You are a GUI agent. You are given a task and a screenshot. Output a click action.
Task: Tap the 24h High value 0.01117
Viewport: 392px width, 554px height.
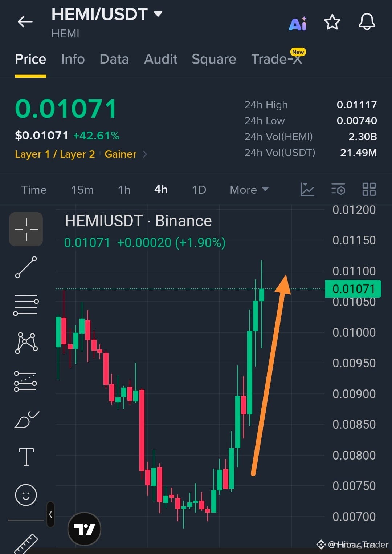pos(357,105)
